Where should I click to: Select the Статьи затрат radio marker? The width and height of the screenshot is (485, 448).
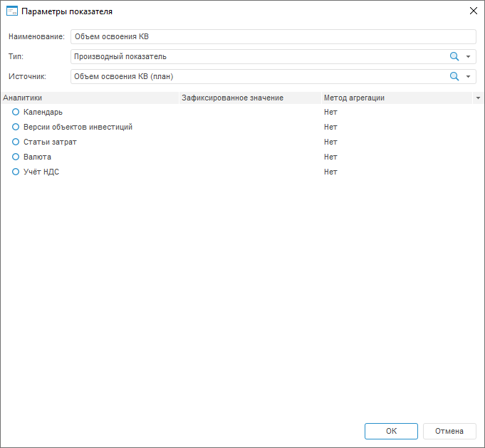click(16, 142)
